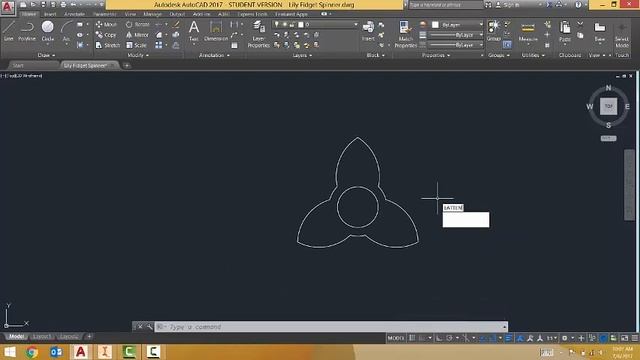Add a new layout with plus button
This screenshot has width=640, height=360.
point(89,337)
